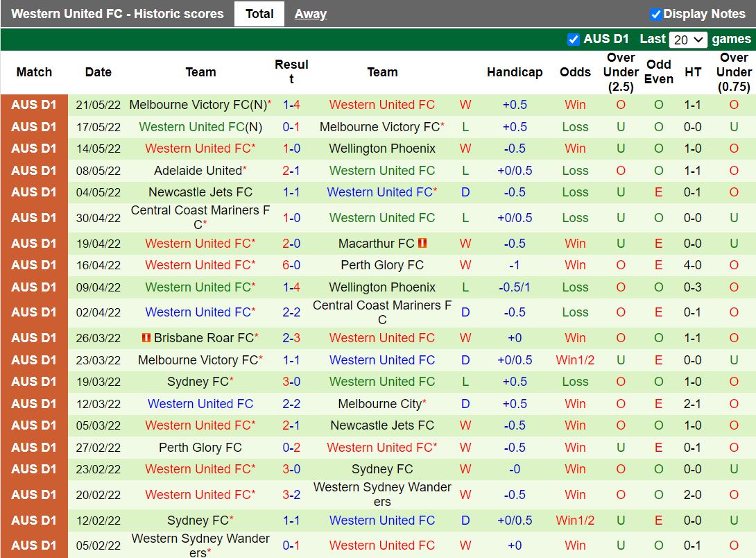Click the Date column header

click(x=98, y=71)
